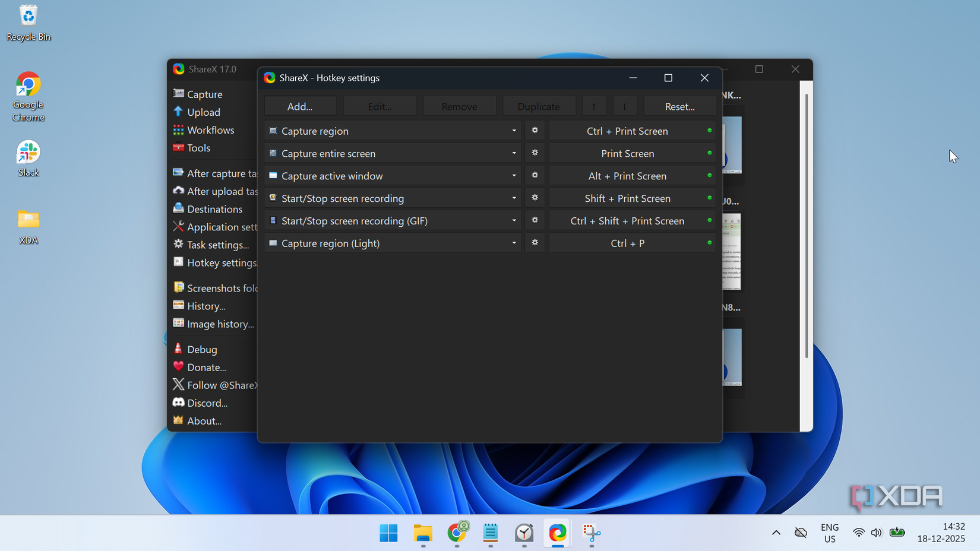Image resolution: width=980 pixels, height=551 pixels.
Task: Toggle green status dot for Ctrl + Shift + Print Screen
Action: (x=709, y=220)
